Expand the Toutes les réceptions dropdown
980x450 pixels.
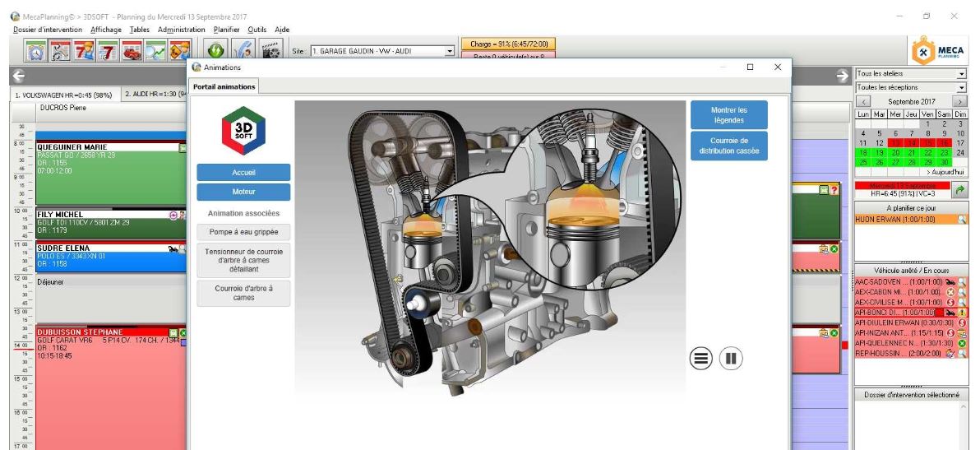pyautogui.click(x=962, y=86)
